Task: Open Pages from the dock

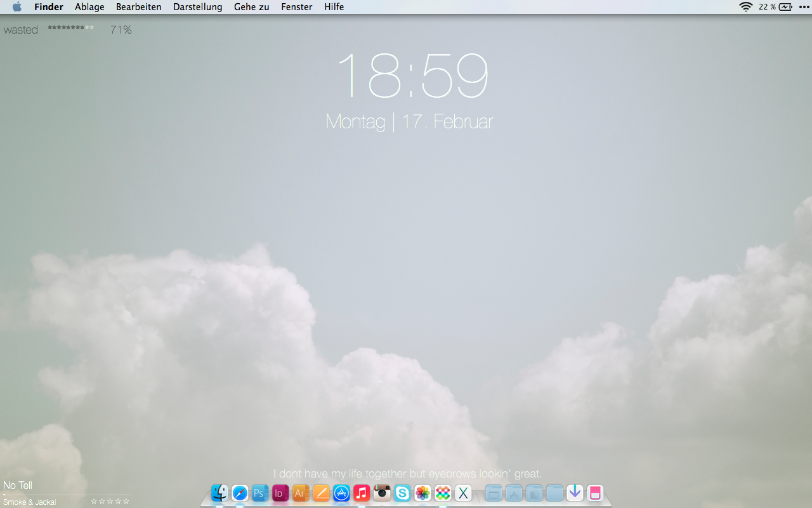Action: coord(321,493)
